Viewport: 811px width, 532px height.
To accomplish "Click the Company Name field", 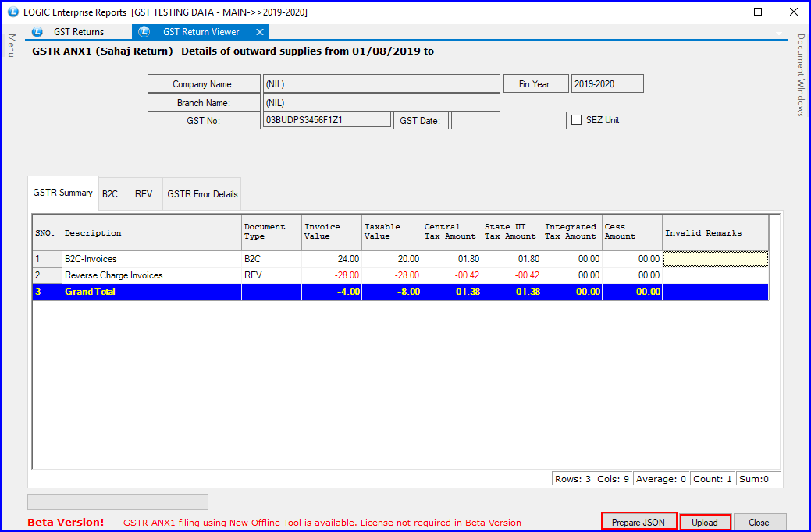I will tap(381, 83).
